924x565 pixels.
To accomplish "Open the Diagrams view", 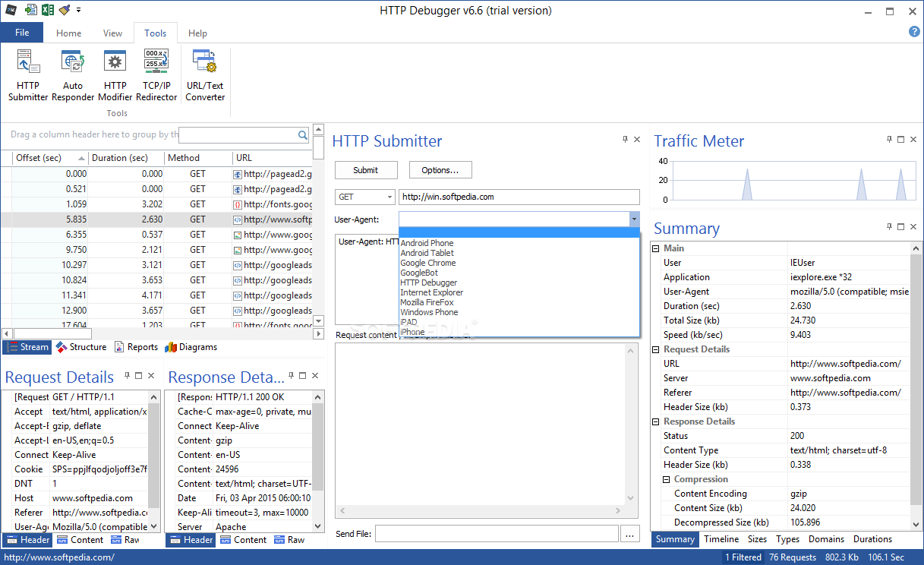I will (191, 347).
